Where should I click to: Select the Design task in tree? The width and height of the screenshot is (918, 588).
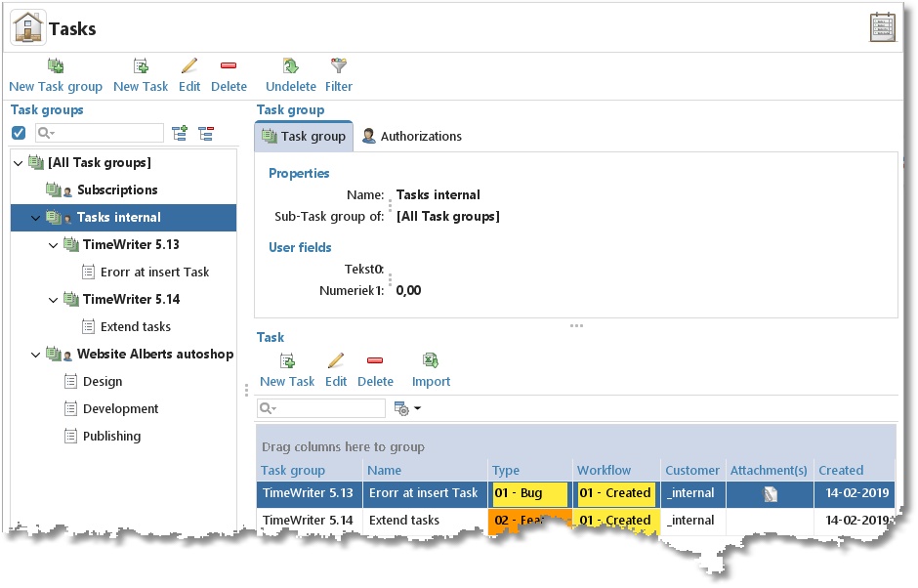[x=103, y=382]
